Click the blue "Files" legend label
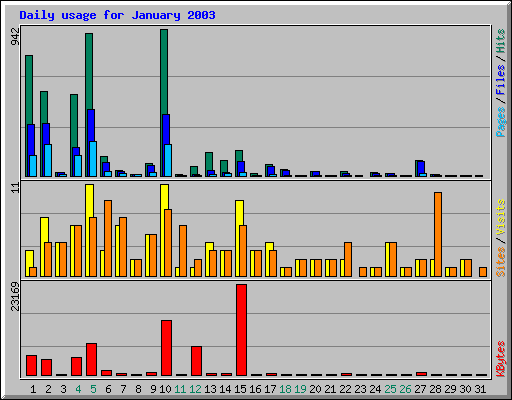512x400 pixels. click(501, 79)
